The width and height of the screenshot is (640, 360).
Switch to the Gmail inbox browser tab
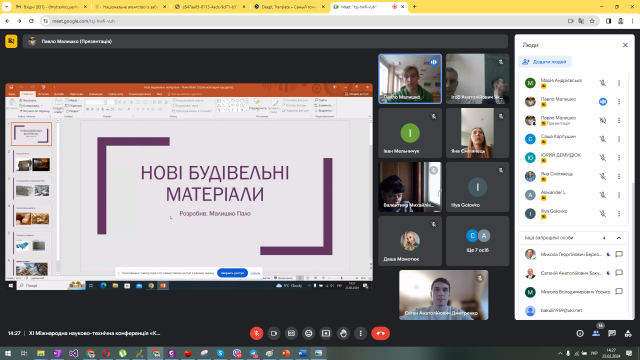(x=51, y=7)
